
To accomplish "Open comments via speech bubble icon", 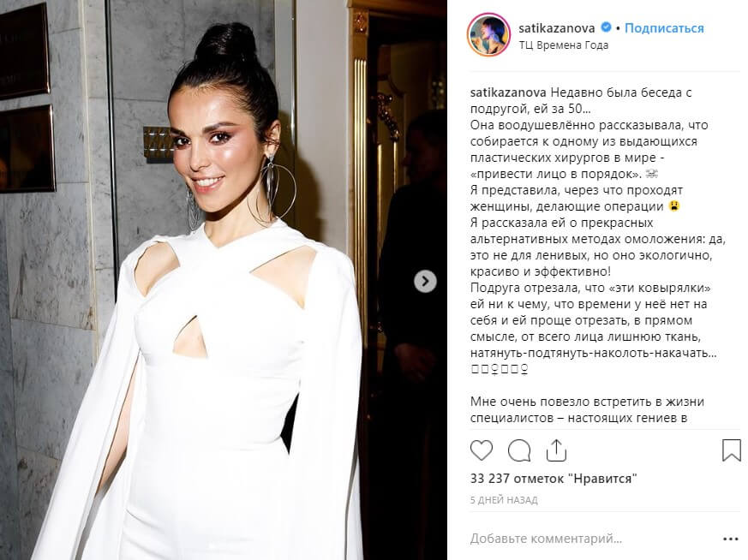I will pyautogui.click(x=519, y=450).
